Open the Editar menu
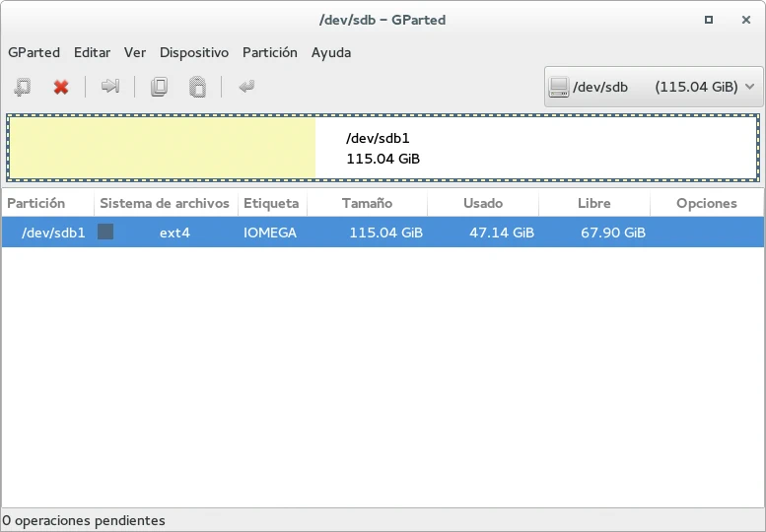 pyautogui.click(x=92, y=52)
